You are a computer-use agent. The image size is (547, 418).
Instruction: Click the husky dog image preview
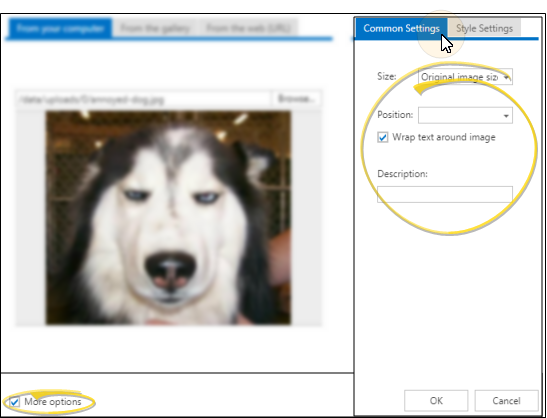[x=168, y=218]
